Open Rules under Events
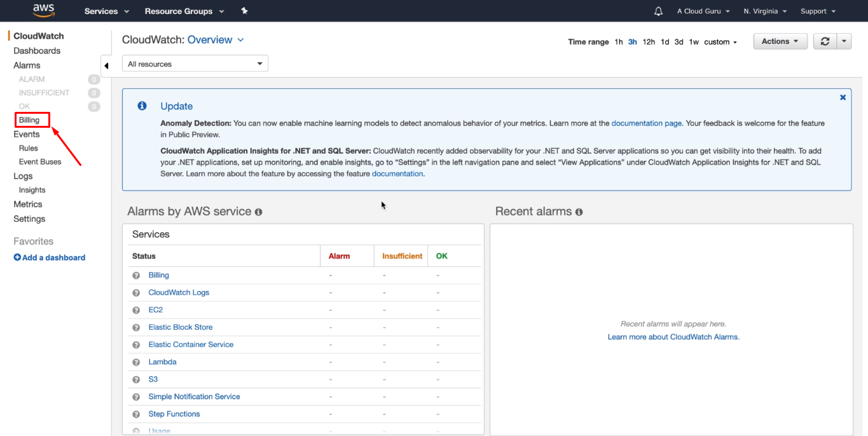 click(29, 148)
